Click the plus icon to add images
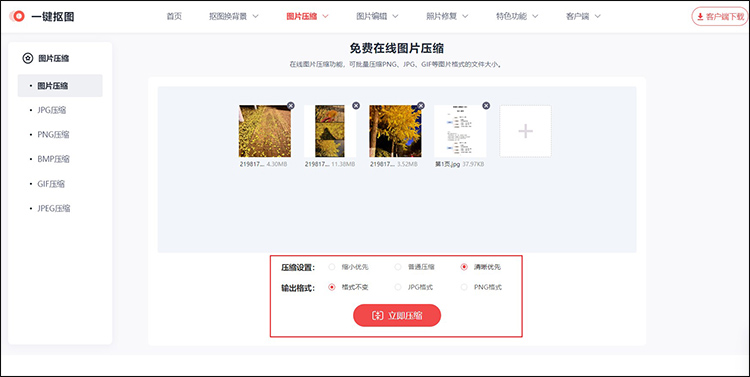 tap(525, 131)
